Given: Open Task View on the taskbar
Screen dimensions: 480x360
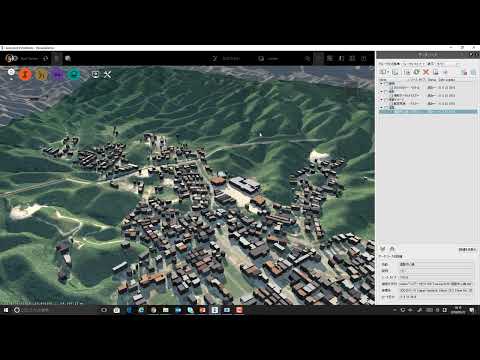Looking at the screenshot, I should pyautogui.click(x=104, y=310).
